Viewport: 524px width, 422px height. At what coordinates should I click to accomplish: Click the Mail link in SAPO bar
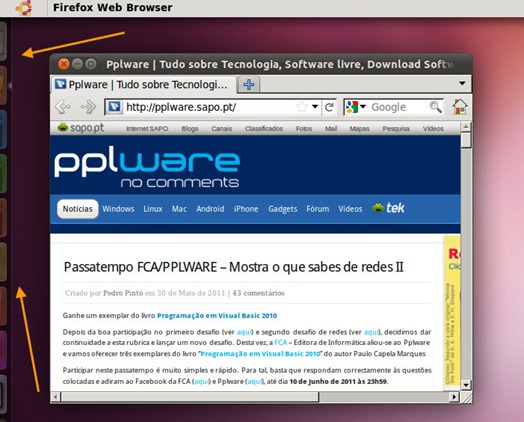tap(331, 129)
